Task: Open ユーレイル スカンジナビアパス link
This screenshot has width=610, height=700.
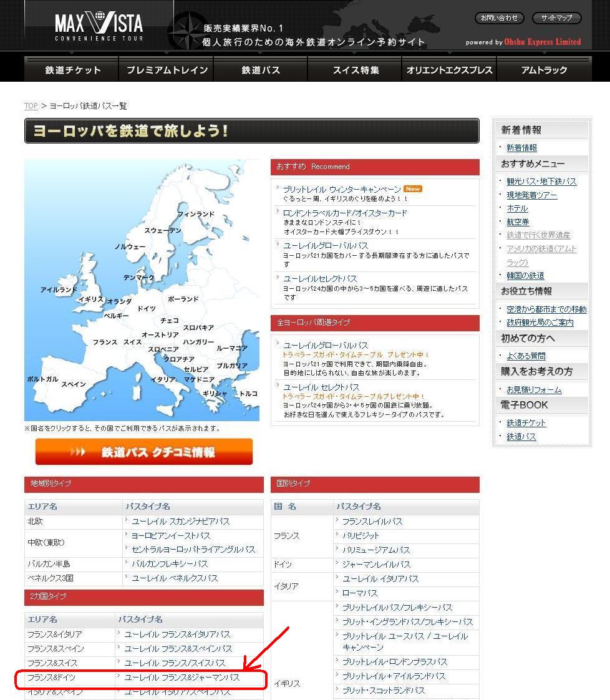Action: pos(180,522)
